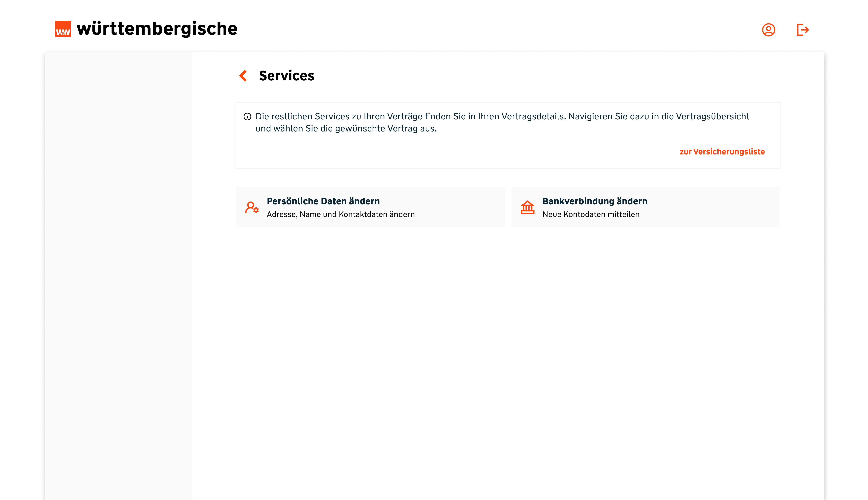Image resolution: width=868 pixels, height=500 pixels.
Task: Click the württembergische wordmark in header
Action: tap(157, 29)
